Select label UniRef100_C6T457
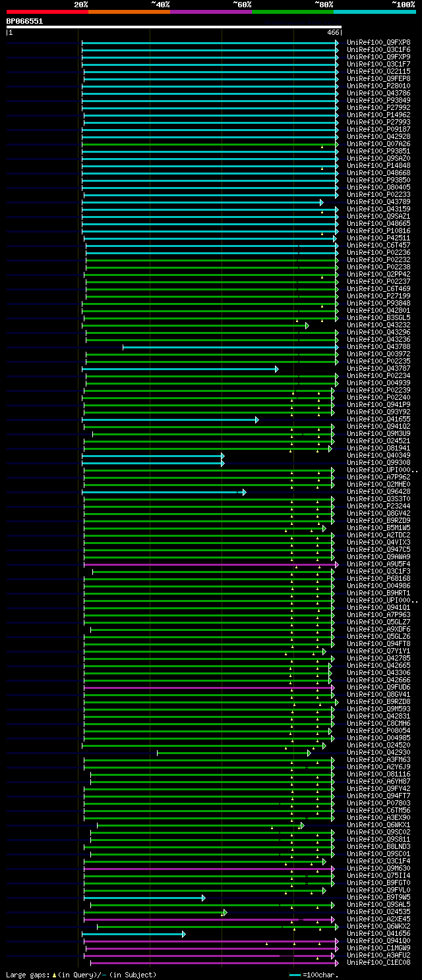 click(x=378, y=245)
